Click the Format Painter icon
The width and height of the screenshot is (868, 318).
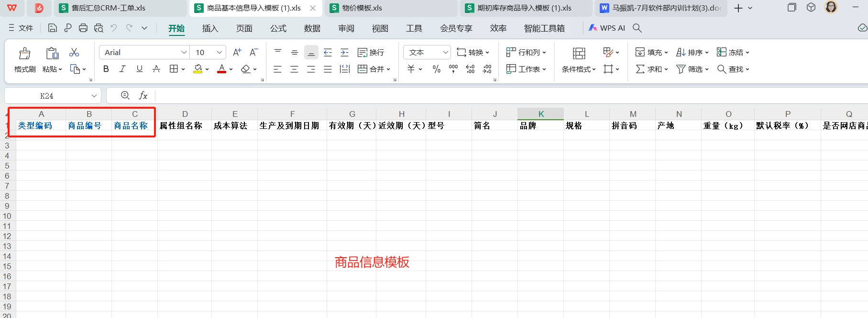tap(25, 53)
